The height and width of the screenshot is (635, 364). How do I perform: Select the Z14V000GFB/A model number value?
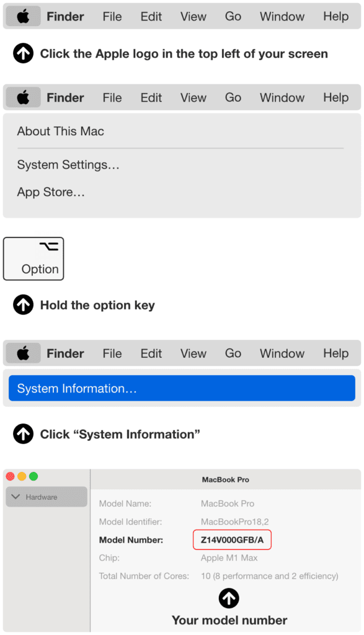tap(232, 540)
